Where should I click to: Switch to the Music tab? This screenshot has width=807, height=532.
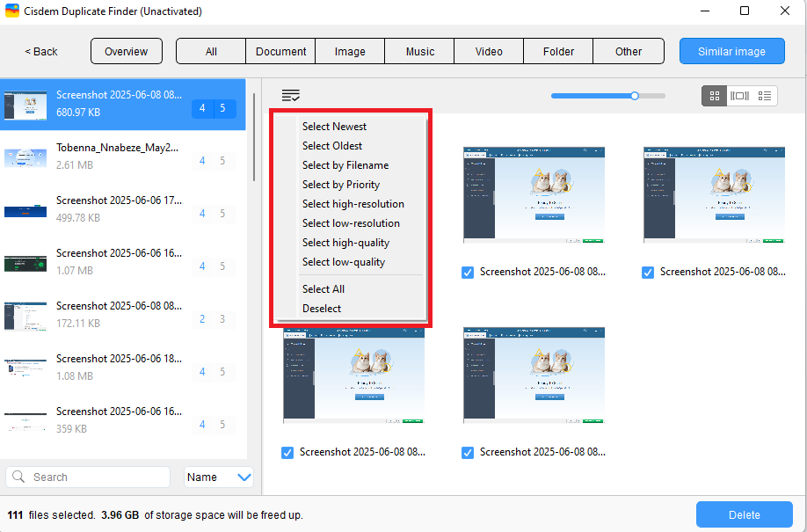(x=419, y=51)
